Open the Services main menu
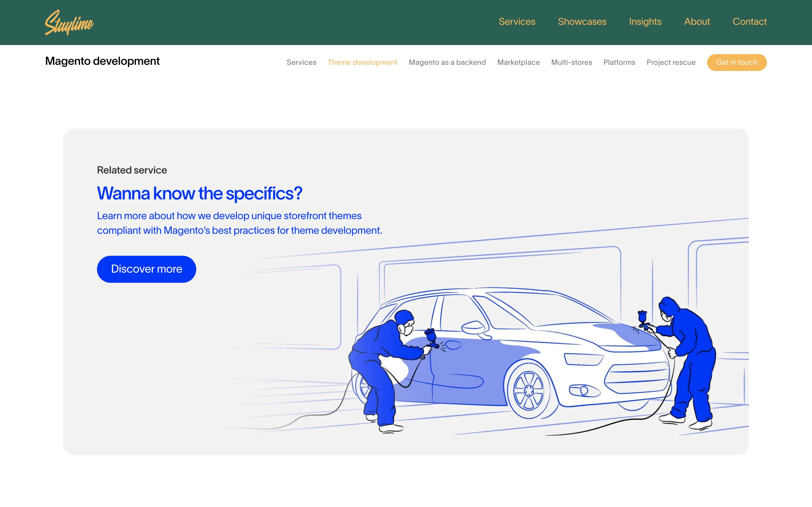The width and height of the screenshot is (812, 507). coord(517,22)
